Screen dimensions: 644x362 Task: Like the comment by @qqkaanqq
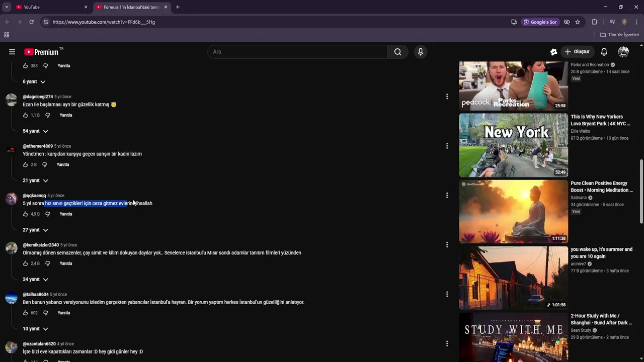pyautogui.click(x=26, y=214)
